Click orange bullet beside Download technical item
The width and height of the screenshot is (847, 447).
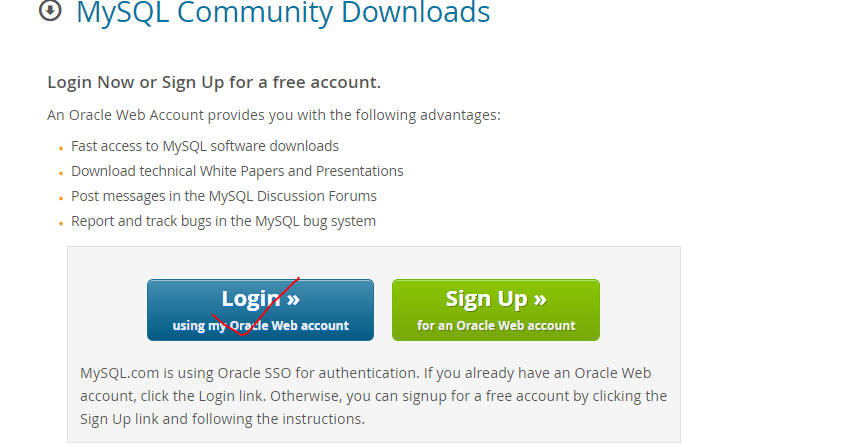tap(61, 173)
